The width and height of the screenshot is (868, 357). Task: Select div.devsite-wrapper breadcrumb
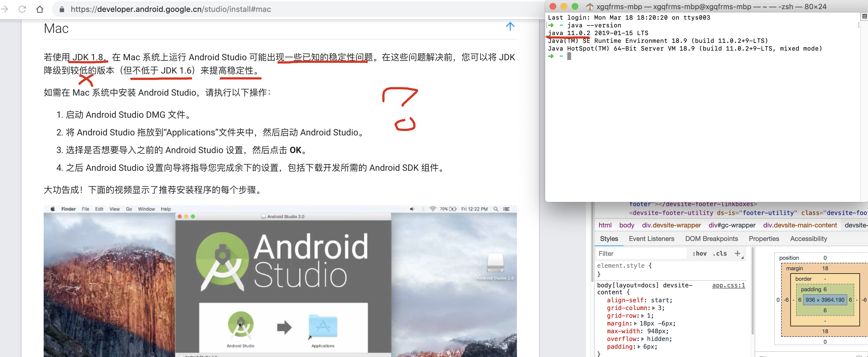tap(671, 225)
